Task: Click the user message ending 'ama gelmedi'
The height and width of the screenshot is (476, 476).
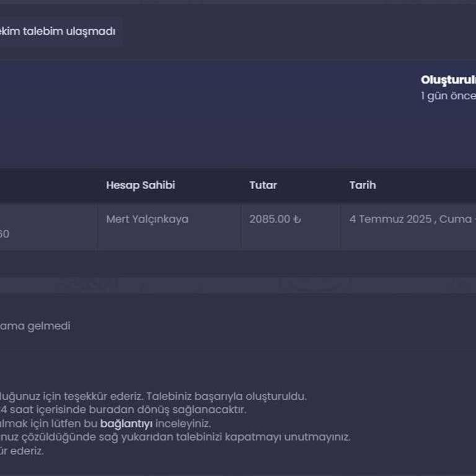Action: [35, 326]
